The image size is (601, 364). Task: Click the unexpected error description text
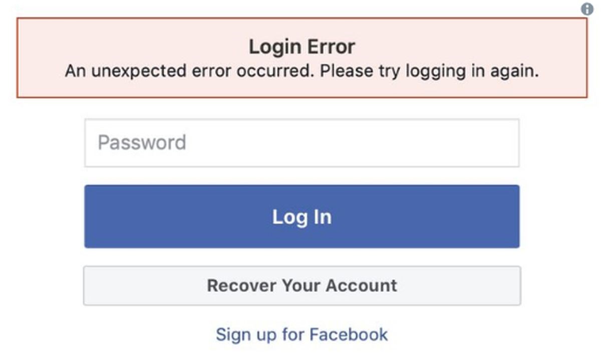pos(302,71)
